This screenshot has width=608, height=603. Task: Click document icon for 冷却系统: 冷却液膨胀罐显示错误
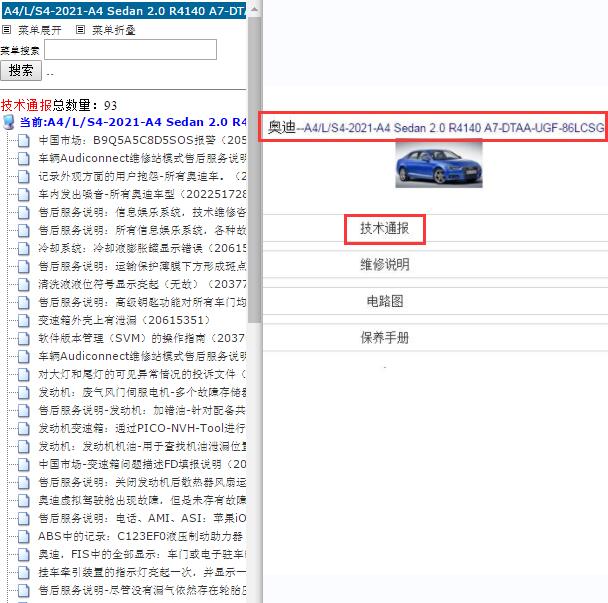click(x=24, y=248)
